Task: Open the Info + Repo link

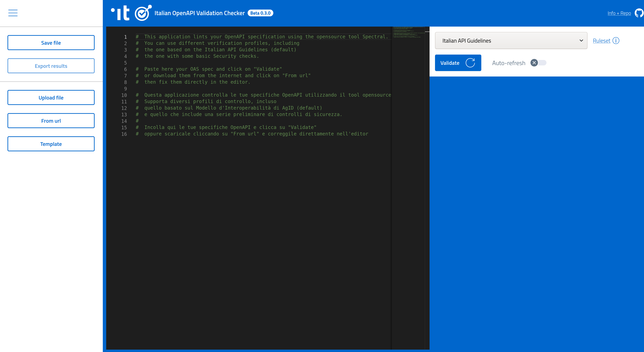Action: coord(619,13)
